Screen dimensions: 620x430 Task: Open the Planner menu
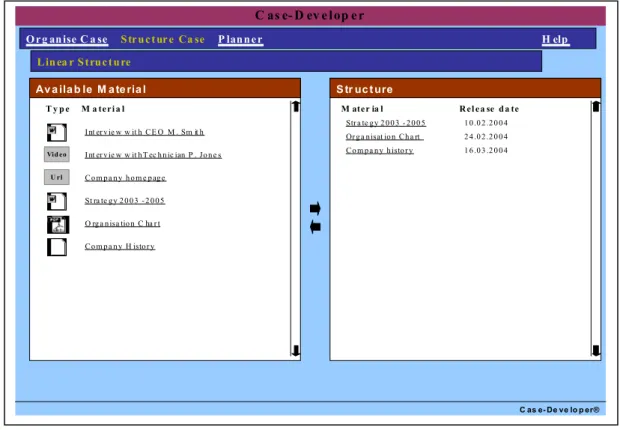(x=240, y=39)
